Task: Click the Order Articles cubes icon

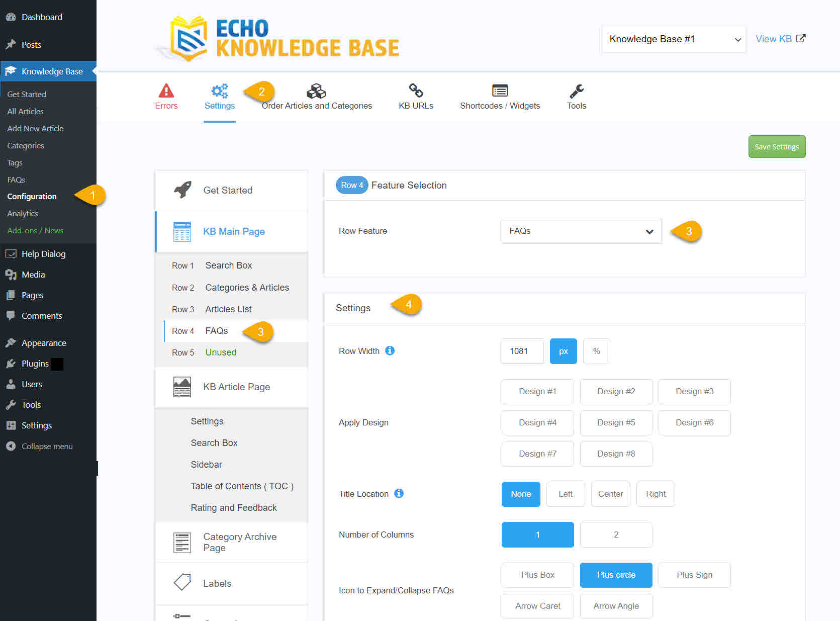Action: (x=316, y=91)
